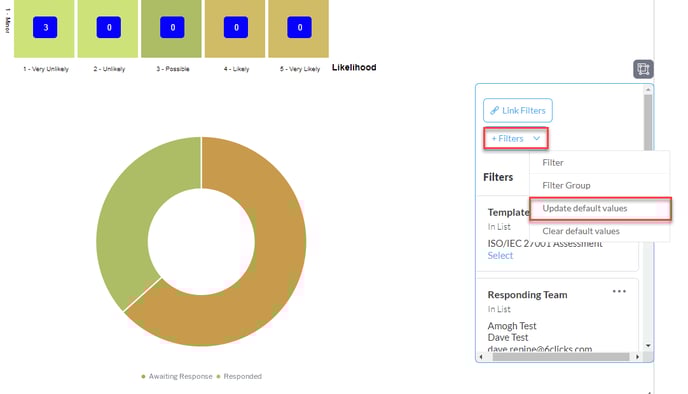
Task: Click the horizontal scroll left arrow
Action: pos(481,357)
